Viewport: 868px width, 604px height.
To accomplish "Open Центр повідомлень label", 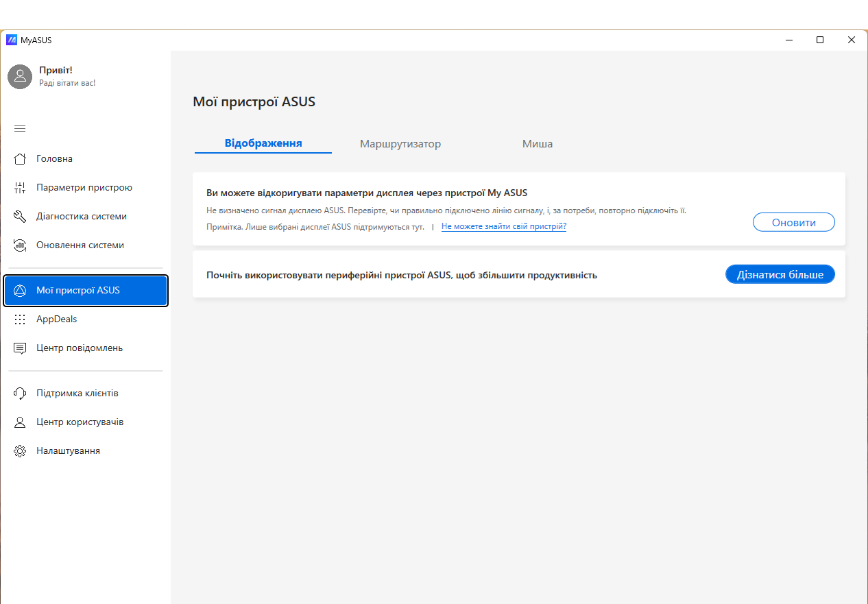I will point(80,348).
